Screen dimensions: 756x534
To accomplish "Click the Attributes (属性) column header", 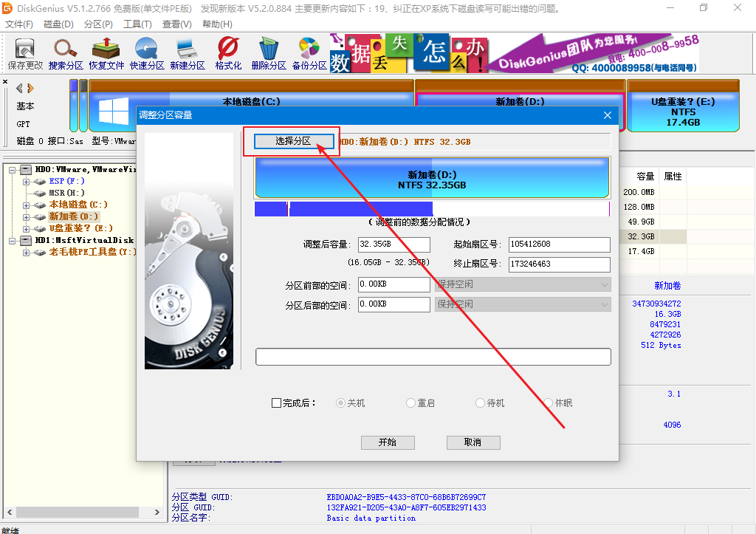I will click(x=673, y=177).
